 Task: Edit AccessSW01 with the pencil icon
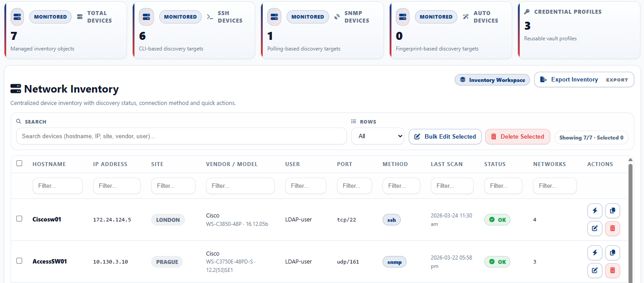(595, 270)
